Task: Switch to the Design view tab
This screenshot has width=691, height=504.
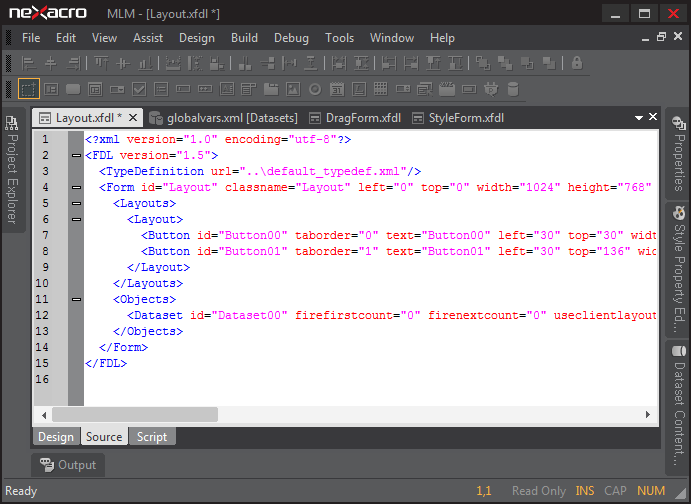Action: [56, 437]
